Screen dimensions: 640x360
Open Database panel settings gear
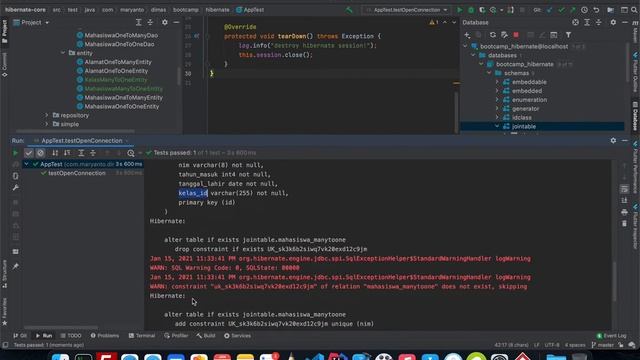click(x=613, y=22)
